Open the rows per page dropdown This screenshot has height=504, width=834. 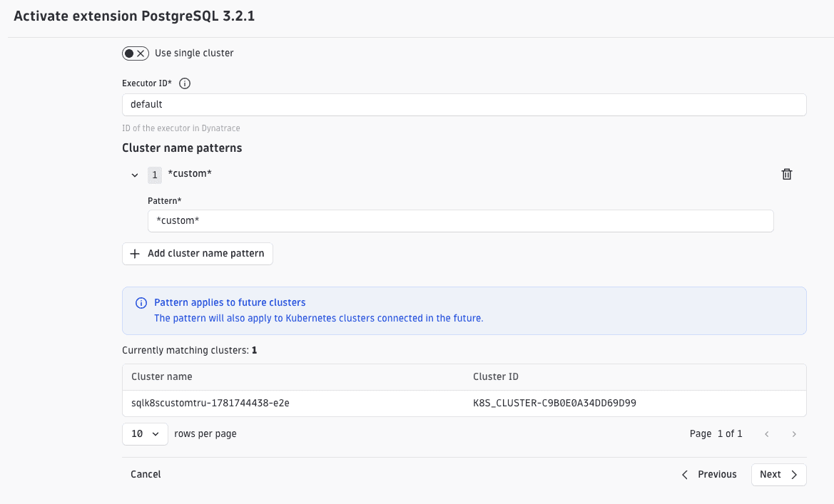coord(145,434)
